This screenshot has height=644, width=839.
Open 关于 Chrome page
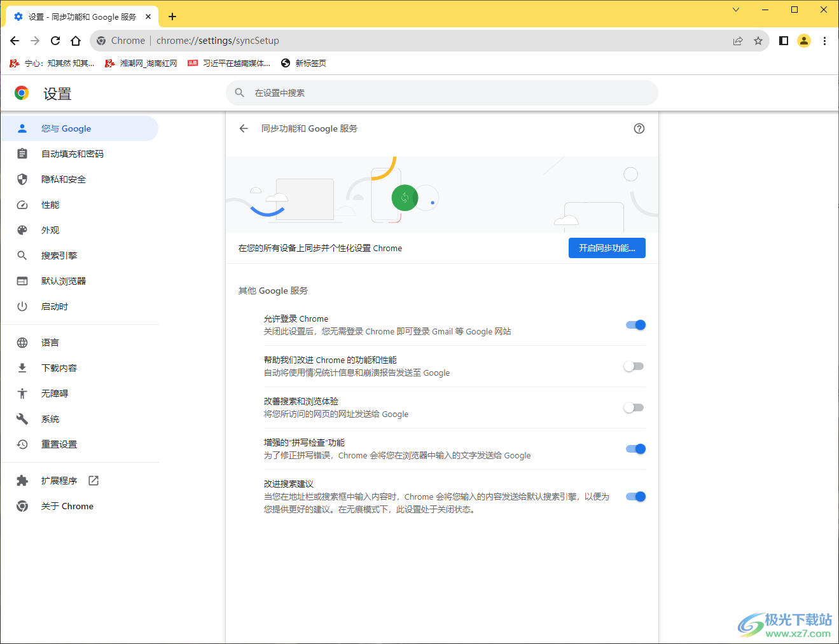click(x=80, y=506)
